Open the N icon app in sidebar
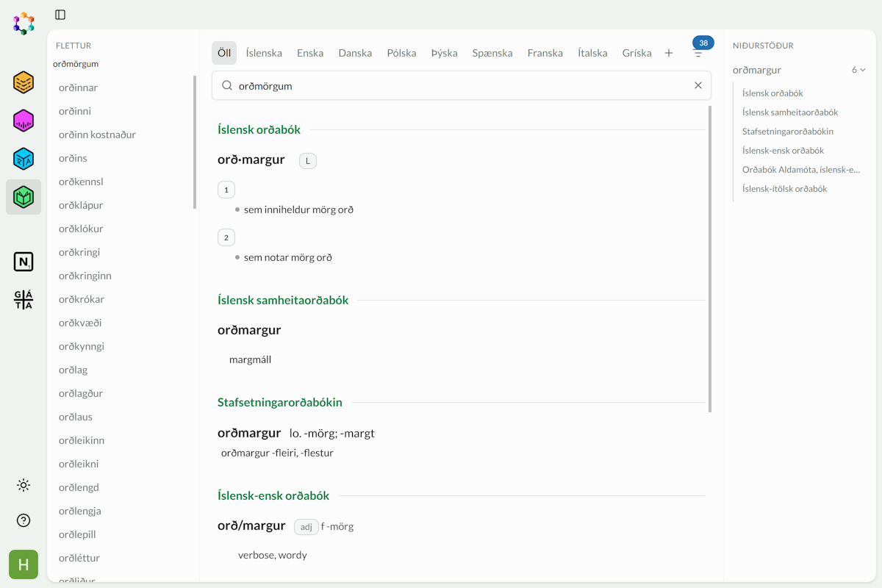This screenshot has width=882, height=588. coord(24,262)
